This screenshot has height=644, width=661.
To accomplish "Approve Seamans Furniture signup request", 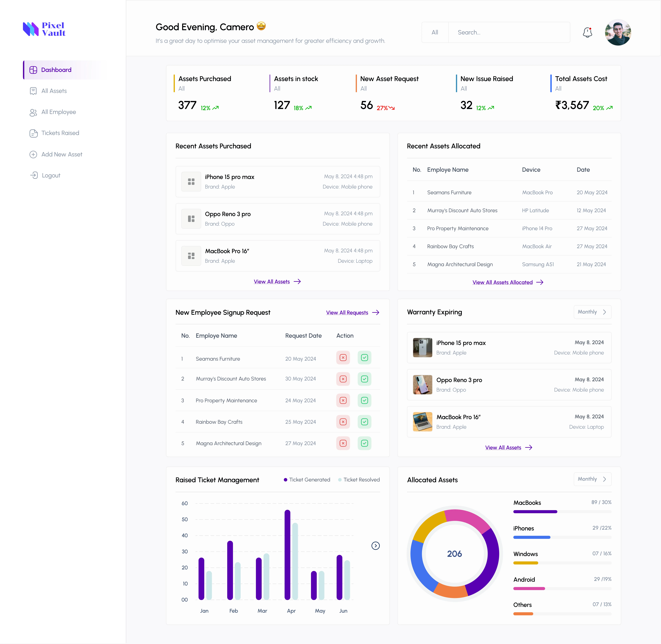I will [364, 357].
